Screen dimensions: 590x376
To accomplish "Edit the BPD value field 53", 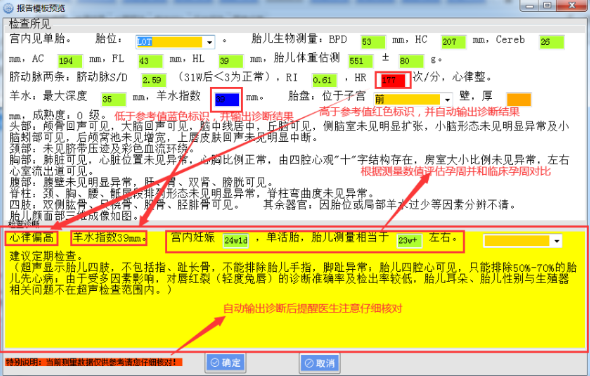I will pos(373,42).
